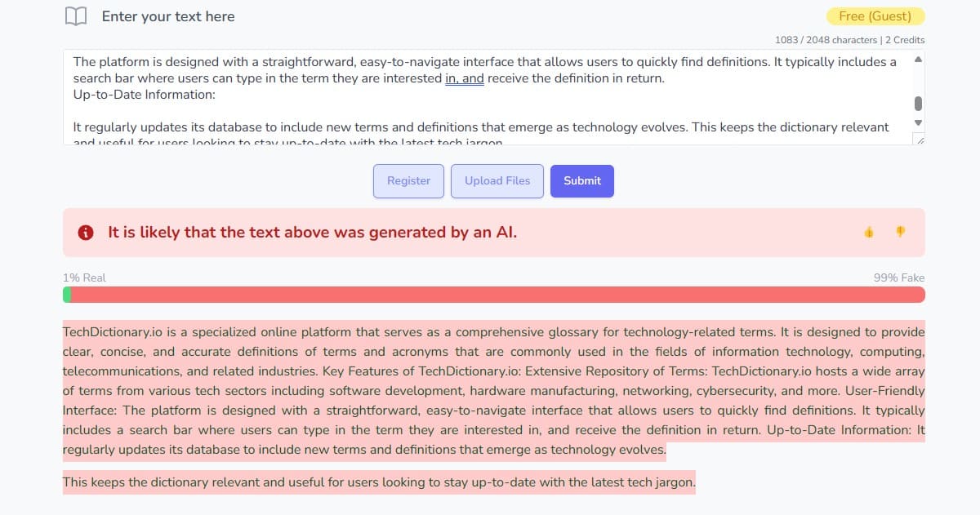The width and height of the screenshot is (980, 515).
Task: Click the Free (Guest) badge
Action: (x=875, y=16)
